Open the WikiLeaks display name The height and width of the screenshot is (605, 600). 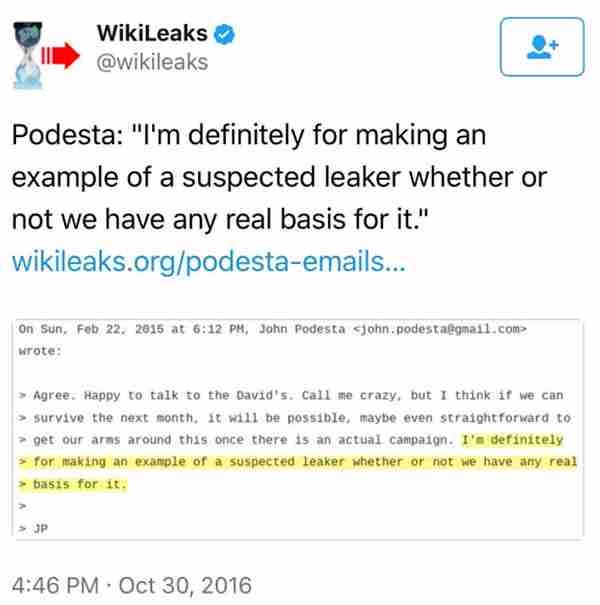(x=152, y=33)
